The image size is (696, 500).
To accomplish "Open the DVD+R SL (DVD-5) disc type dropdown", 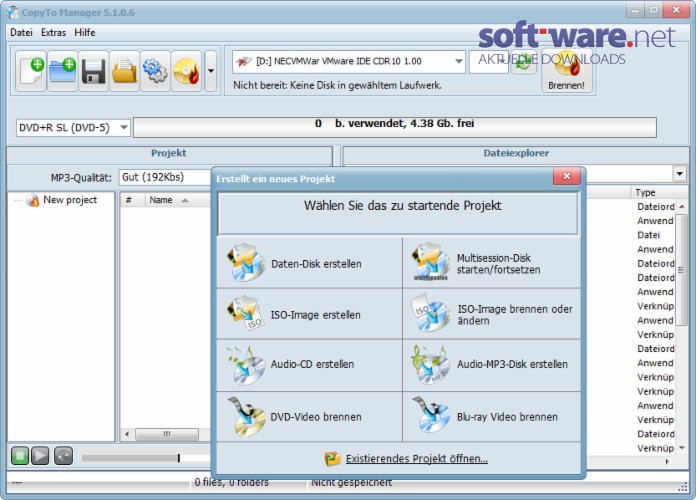I will 73,128.
